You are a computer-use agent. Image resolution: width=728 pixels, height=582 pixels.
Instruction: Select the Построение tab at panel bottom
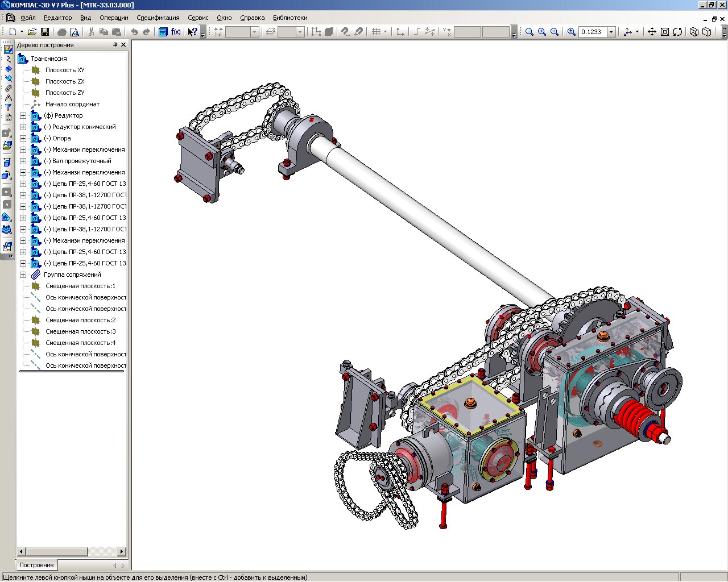click(36, 565)
